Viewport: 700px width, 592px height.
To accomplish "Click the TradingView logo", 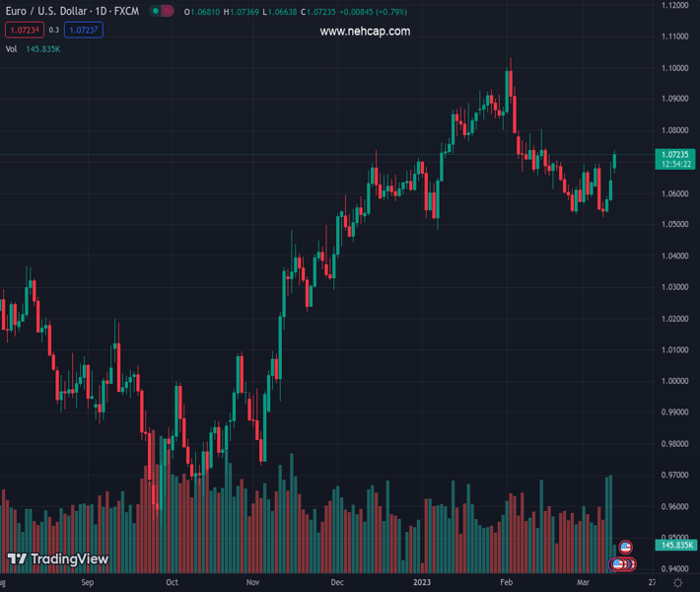I will [x=57, y=559].
